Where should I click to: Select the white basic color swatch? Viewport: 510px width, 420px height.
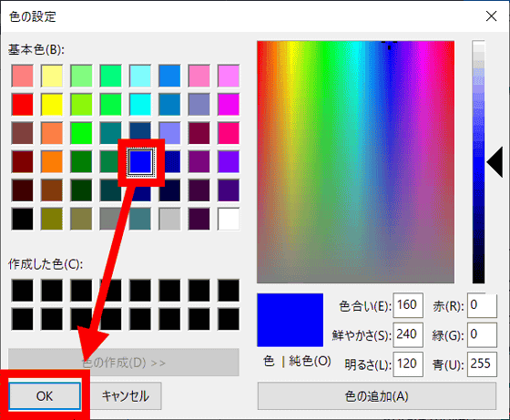click(x=229, y=219)
